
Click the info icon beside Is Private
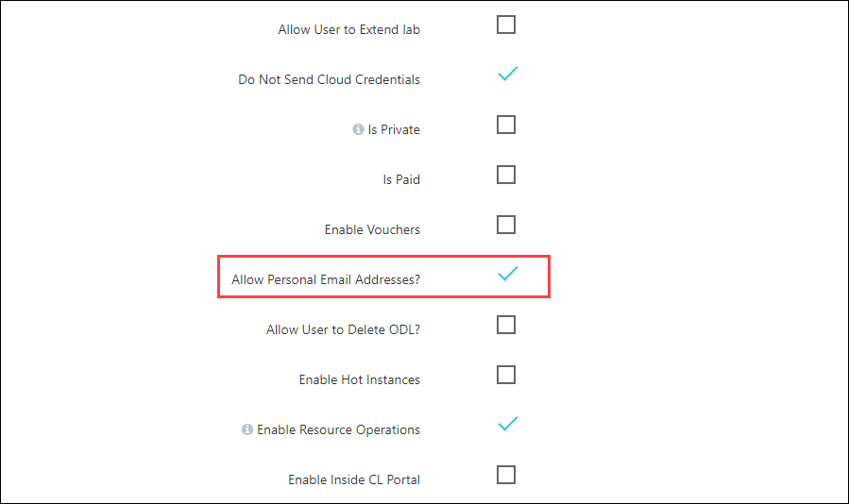pyautogui.click(x=358, y=129)
